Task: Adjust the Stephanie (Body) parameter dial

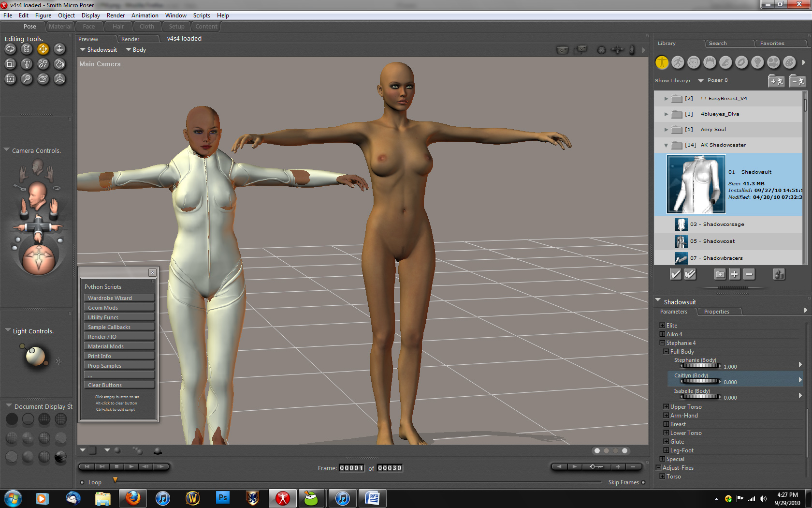Action: pyautogui.click(x=700, y=366)
